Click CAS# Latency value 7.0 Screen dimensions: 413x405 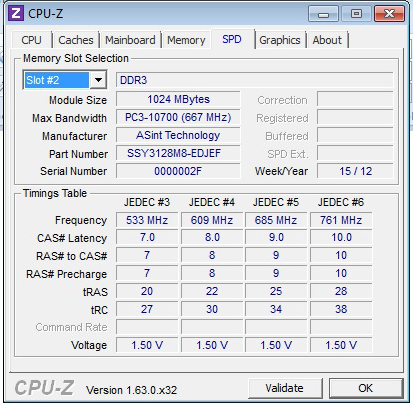point(147,238)
